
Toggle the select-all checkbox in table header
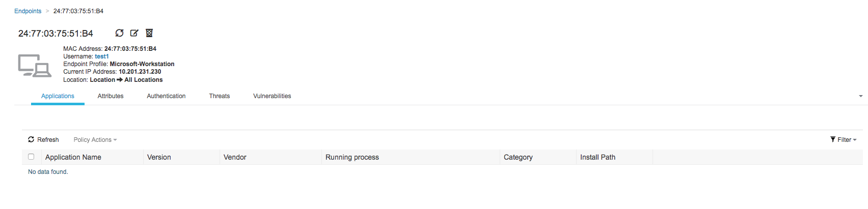coord(31,157)
